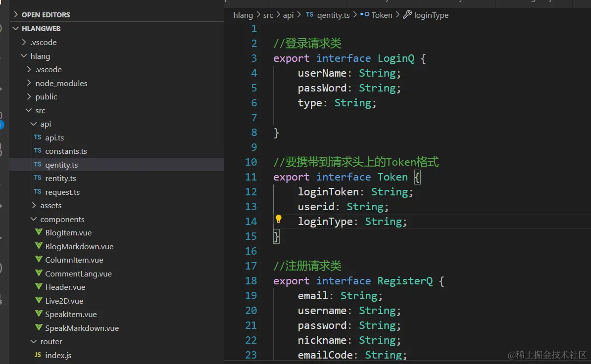
Task: Click the interface symbol icon in breadcrumb
Action: click(364, 14)
